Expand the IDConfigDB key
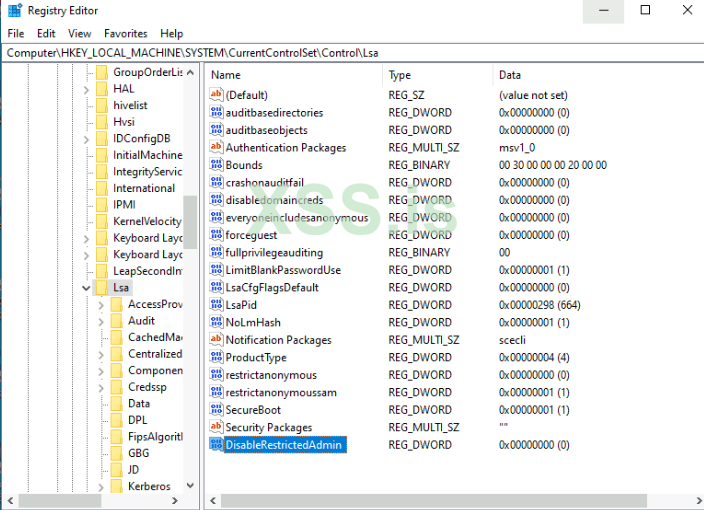This screenshot has height=510, width=704. point(86,140)
